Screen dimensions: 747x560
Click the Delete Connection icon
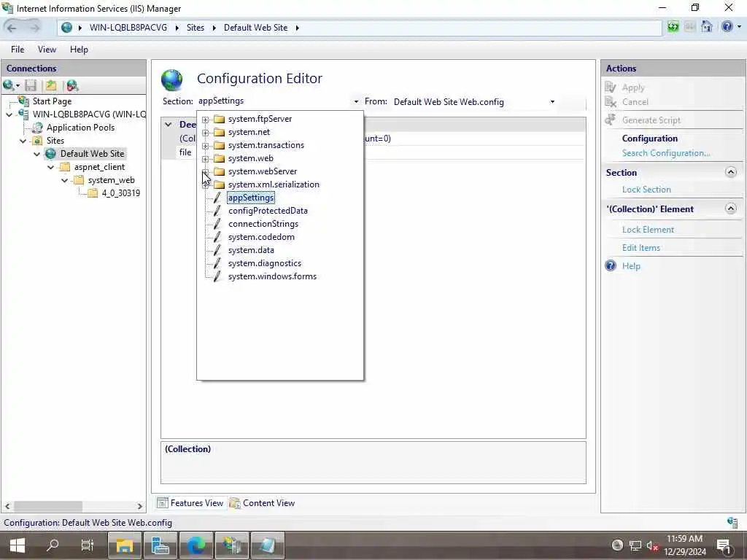pyautogui.click(x=72, y=85)
